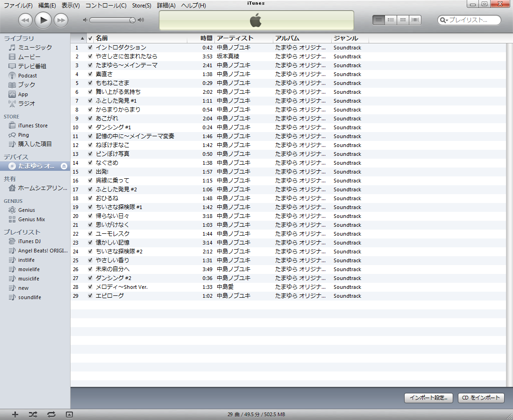Open ファイル(F) menu
Viewport: 513px width, 420px height.
click(18, 6)
